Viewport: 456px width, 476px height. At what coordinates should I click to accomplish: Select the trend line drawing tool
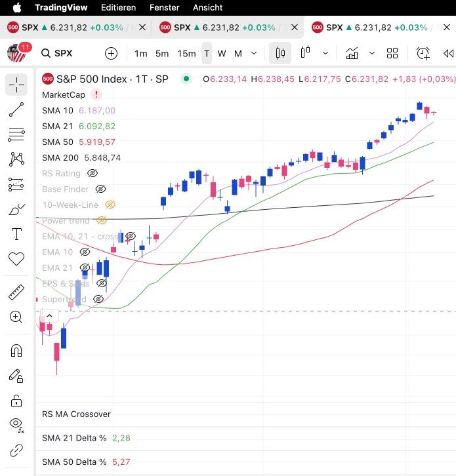tap(16, 109)
